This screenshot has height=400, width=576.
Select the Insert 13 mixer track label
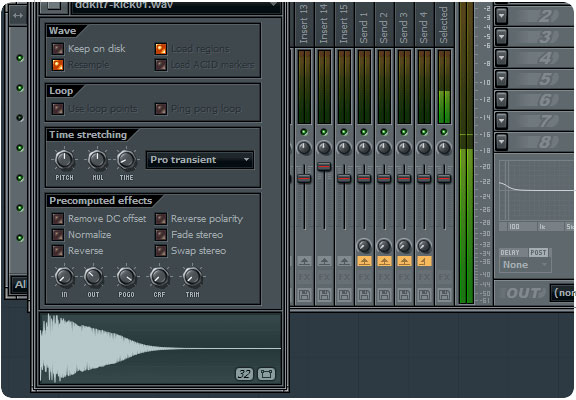click(x=304, y=25)
